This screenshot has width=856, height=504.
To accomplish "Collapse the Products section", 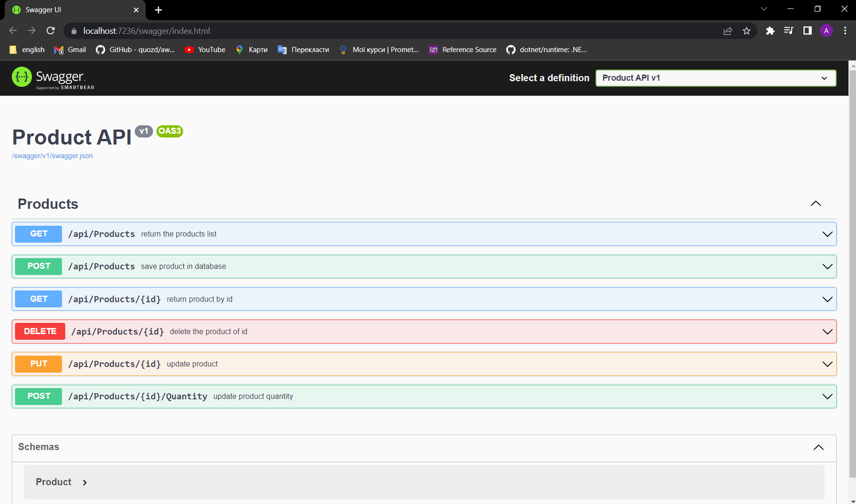I will pyautogui.click(x=816, y=204).
